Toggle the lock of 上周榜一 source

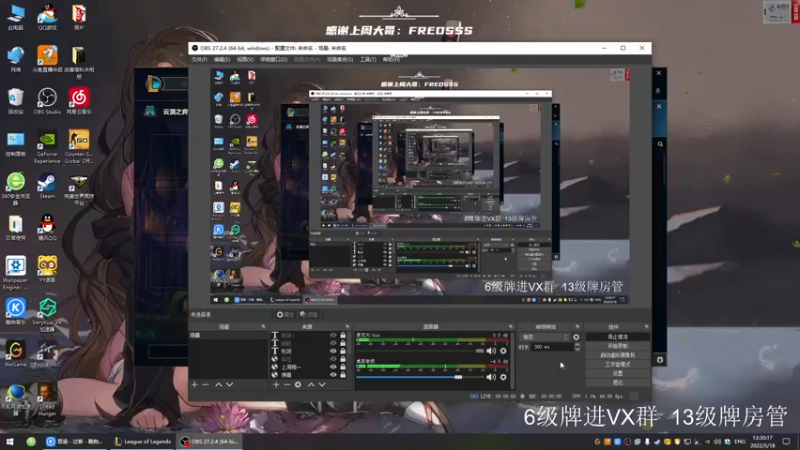pos(343,367)
